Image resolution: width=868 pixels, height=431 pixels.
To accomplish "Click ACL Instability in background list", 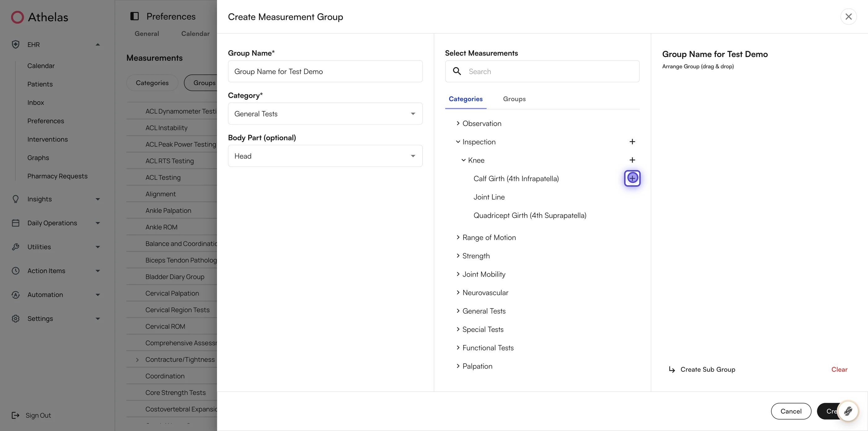I will tap(166, 128).
